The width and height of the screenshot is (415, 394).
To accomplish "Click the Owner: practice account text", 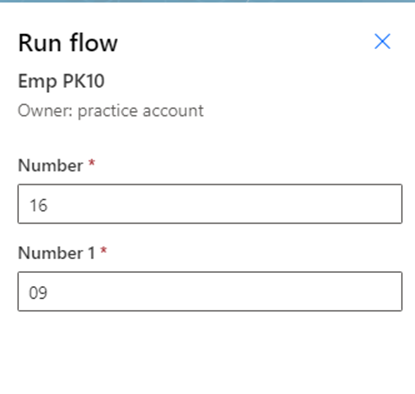I will pyautogui.click(x=111, y=111).
